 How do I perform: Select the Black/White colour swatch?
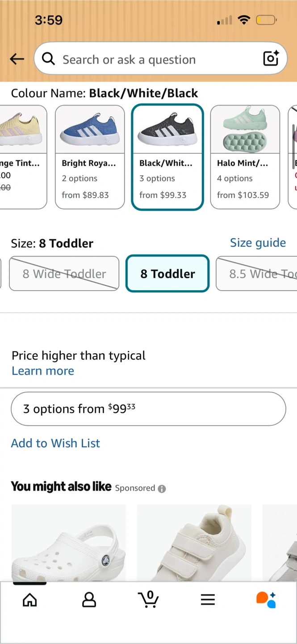[167, 157]
